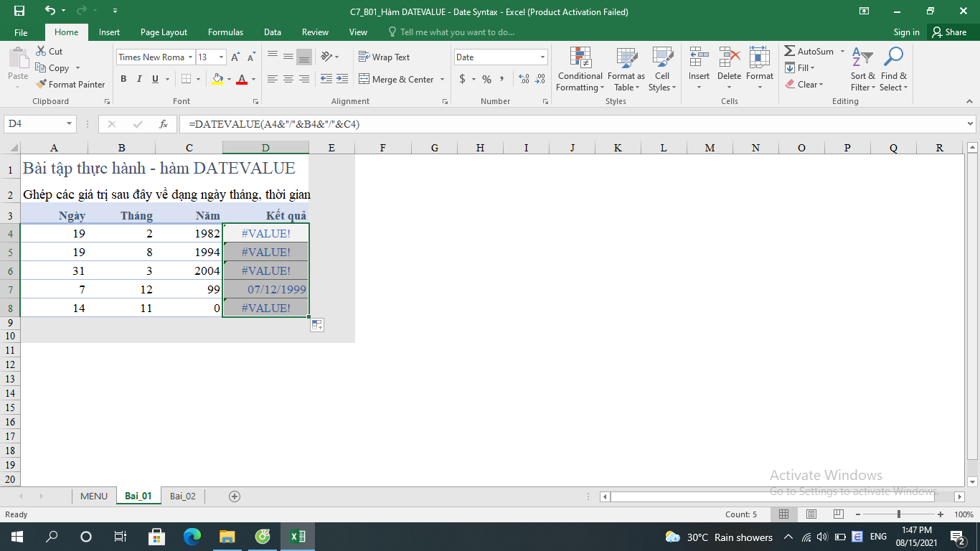Viewport: 980px width, 551px height.
Task: Toggle Wrap Text for selected cells
Action: [x=384, y=57]
